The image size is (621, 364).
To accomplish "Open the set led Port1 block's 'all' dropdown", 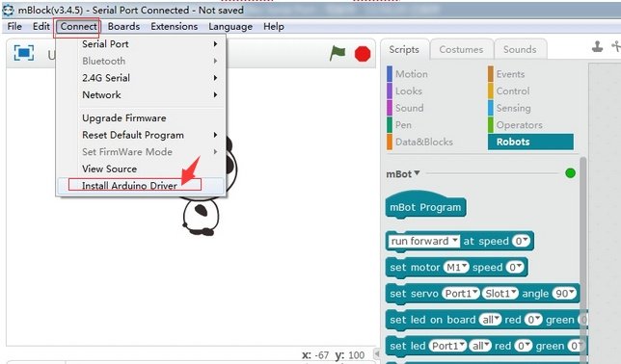I will 479,346.
